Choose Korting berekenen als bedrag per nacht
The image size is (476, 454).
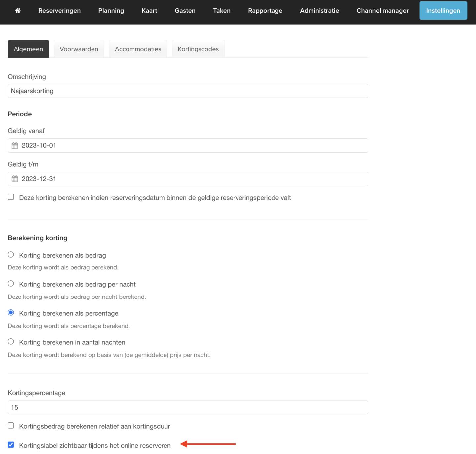click(x=11, y=284)
